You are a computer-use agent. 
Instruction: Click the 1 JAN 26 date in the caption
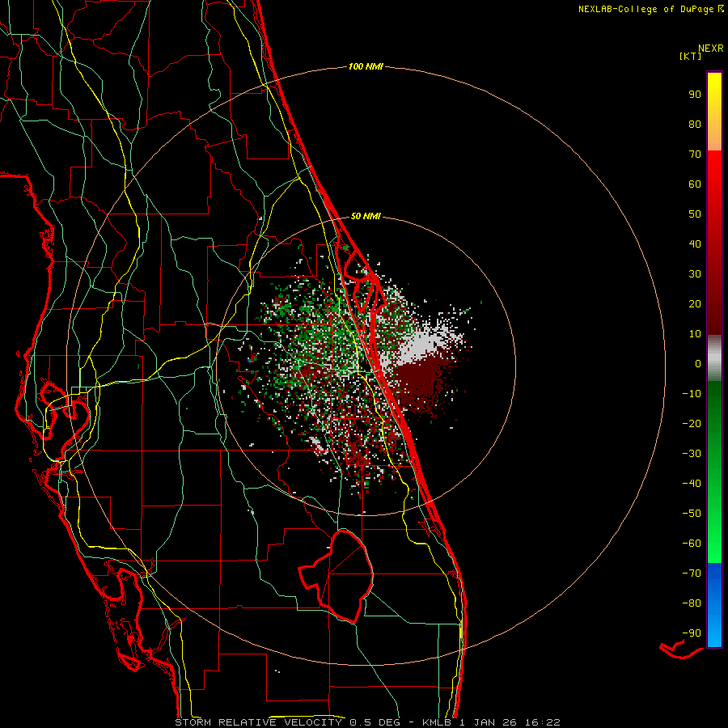(488, 722)
